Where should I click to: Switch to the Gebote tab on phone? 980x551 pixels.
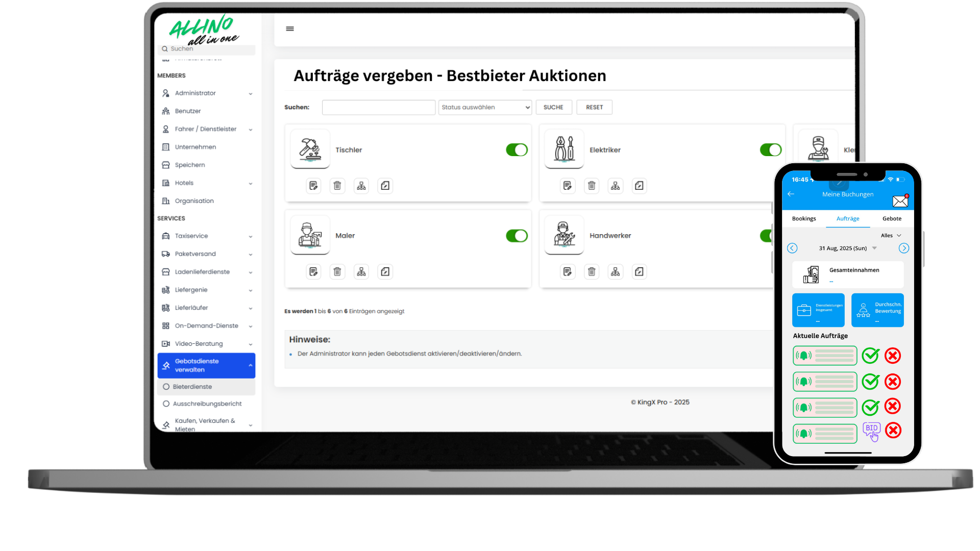coord(892,219)
